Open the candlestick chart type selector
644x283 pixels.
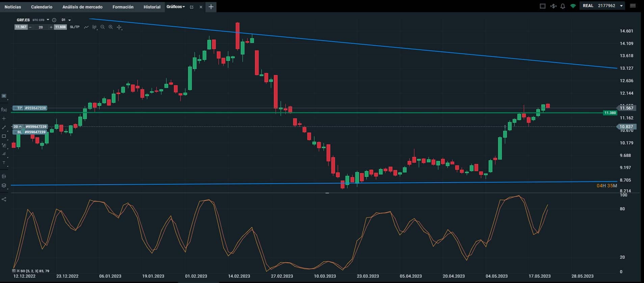point(95,27)
